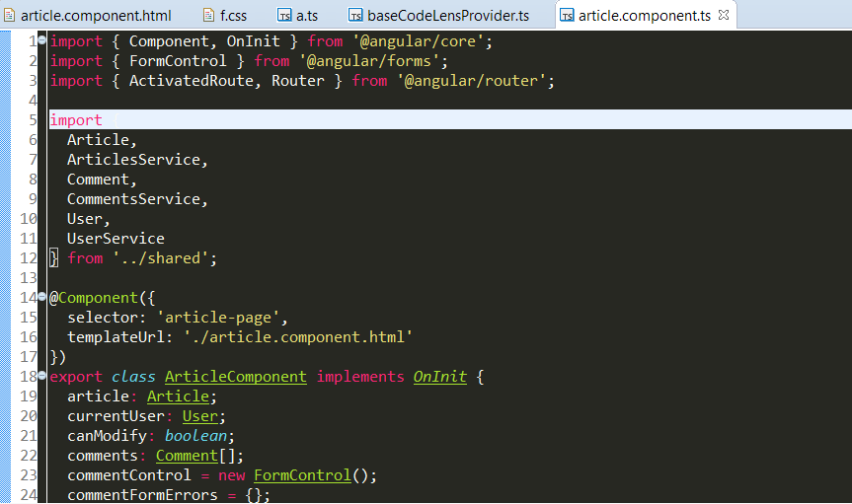Click the '@angular/core' string on line 1
This screenshot has width=852, height=504.
[x=418, y=41]
